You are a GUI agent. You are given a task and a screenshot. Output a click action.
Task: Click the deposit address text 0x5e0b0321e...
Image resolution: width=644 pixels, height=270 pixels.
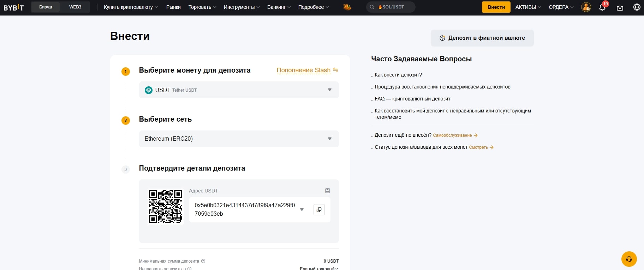[x=245, y=209]
